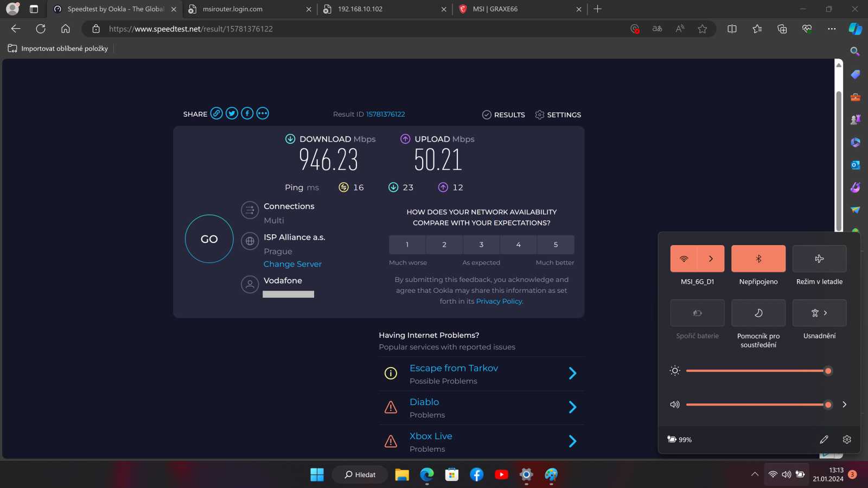Toggle Režim v letadle airplane mode
The height and width of the screenshot is (488, 868).
(819, 259)
